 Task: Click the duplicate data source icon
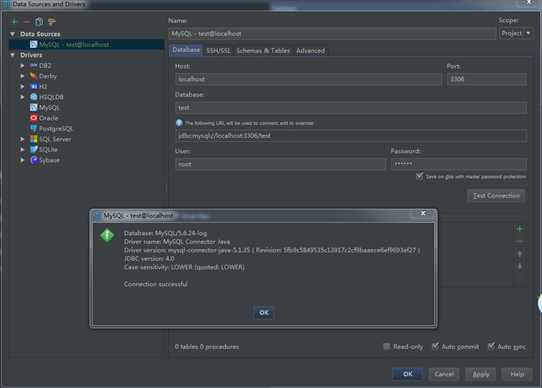pyautogui.click(x=39, y=21)
